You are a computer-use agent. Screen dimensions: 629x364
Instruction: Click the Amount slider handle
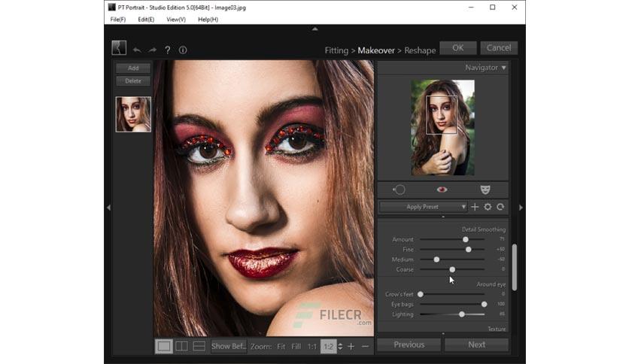[x=465, y=239]
